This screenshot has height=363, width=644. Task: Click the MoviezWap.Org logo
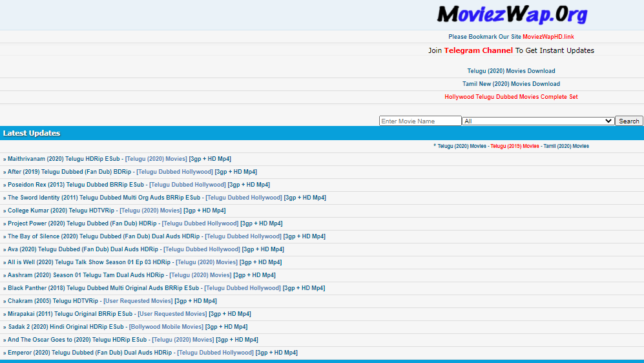[512, 14]
